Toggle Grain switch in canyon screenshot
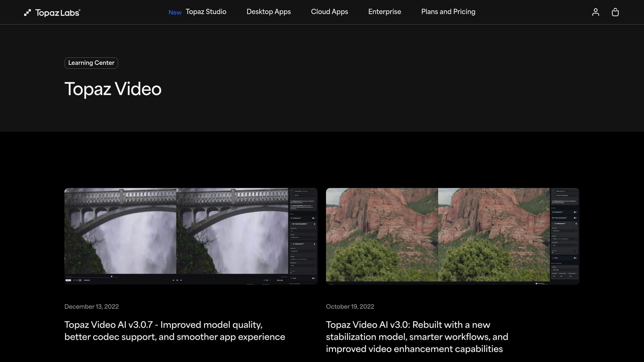Image resolution: width=644 pixels, height=362 pixels. click(x=575, y=258)
